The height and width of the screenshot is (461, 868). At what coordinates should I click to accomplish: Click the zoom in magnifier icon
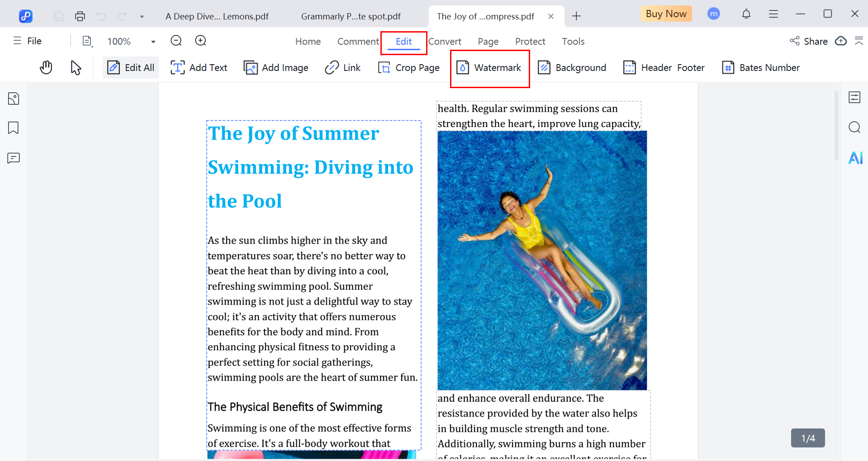200,41
